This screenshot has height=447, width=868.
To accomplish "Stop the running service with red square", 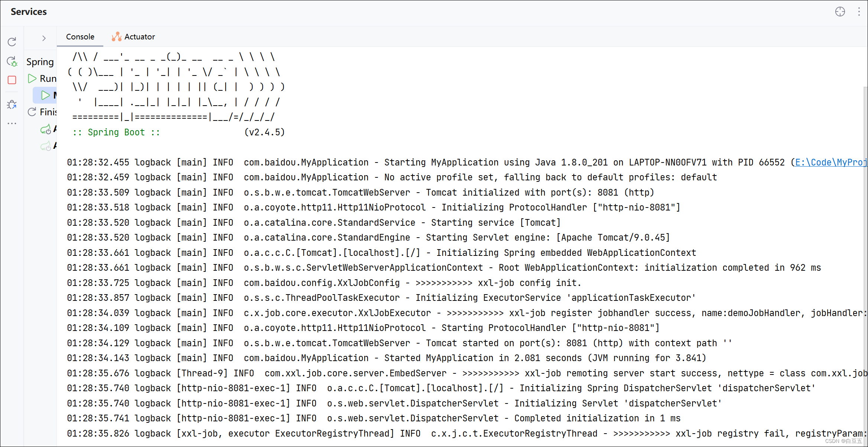I will pyautogui.click(x=12, y=80).
